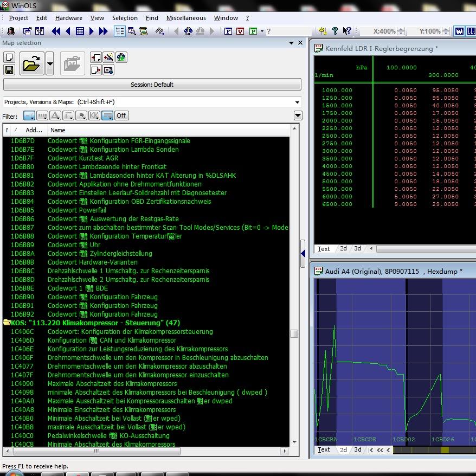The image size is (476, 476).
Task: Click the open project folder icon
Action: [x=32, y=64]
